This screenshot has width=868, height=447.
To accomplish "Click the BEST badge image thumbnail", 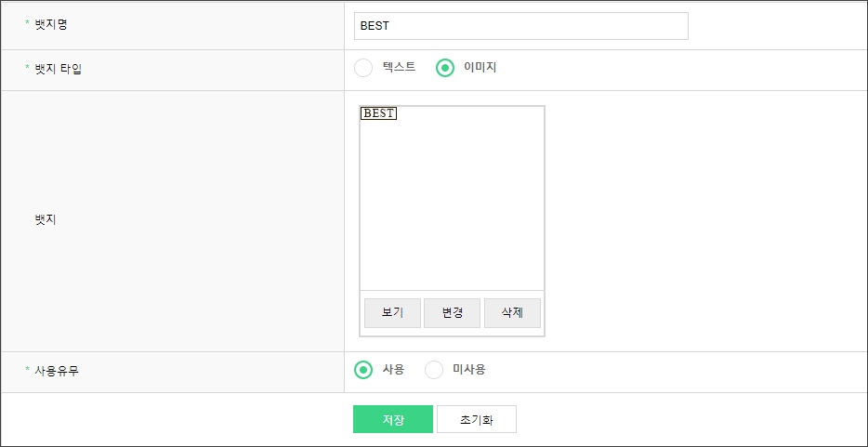I will [378, 113].
